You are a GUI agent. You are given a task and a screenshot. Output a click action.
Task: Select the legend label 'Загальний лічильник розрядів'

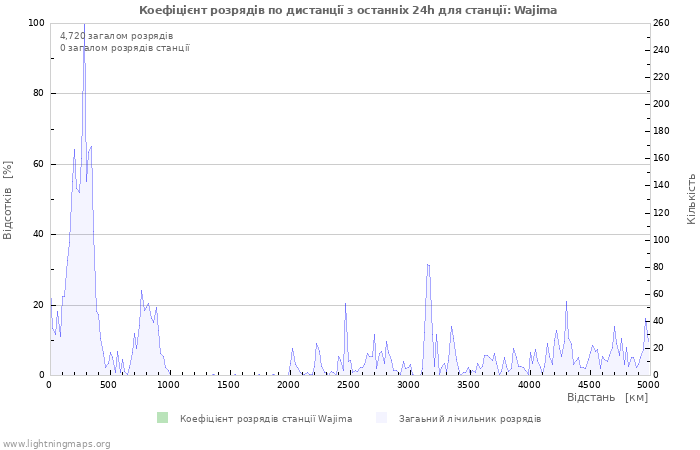pos(470,419)
